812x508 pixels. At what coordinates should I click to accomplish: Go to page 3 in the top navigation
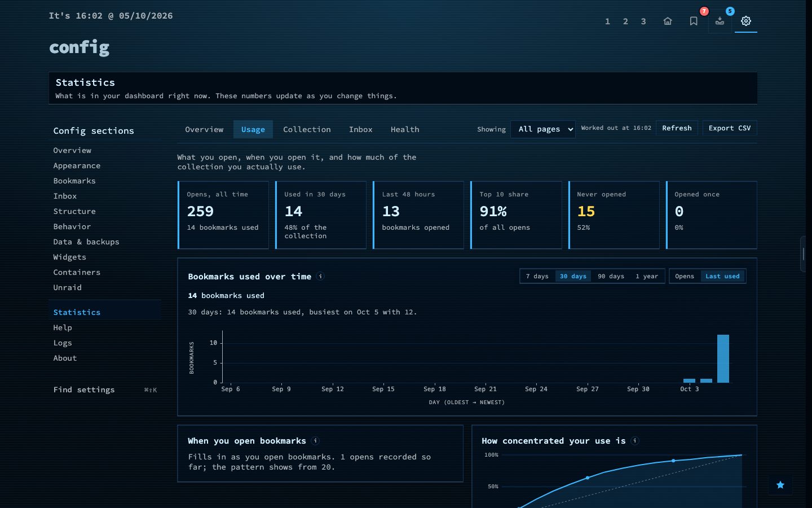coord(643,21)
